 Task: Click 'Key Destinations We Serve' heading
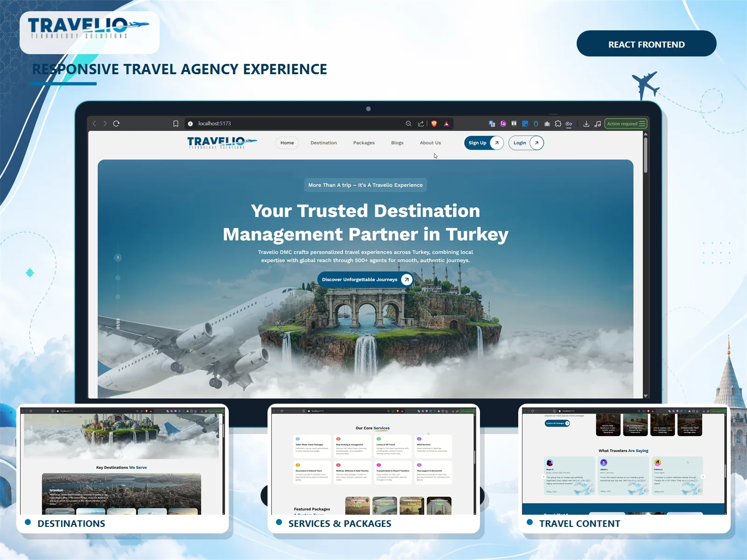[121, 467]
